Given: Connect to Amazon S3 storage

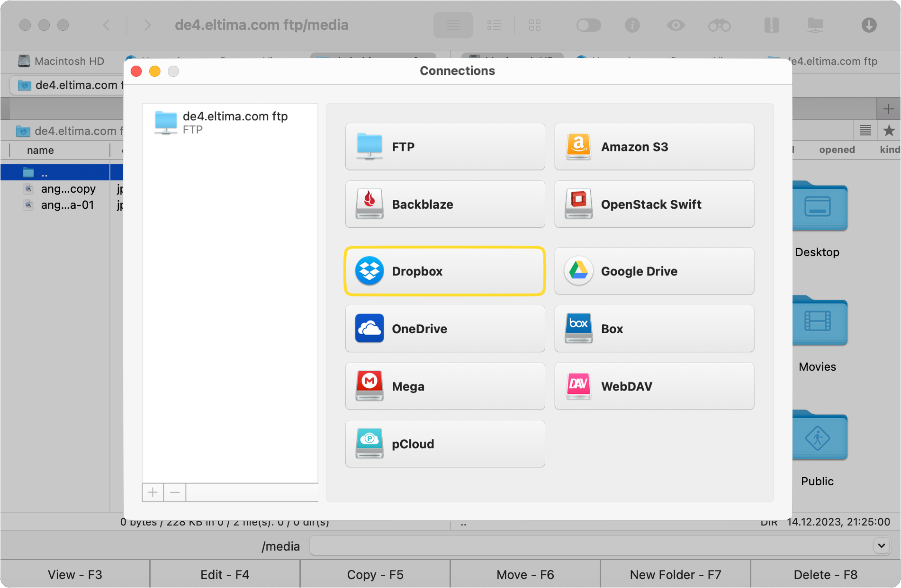Looking at the screenshot, I should [654, 147].
